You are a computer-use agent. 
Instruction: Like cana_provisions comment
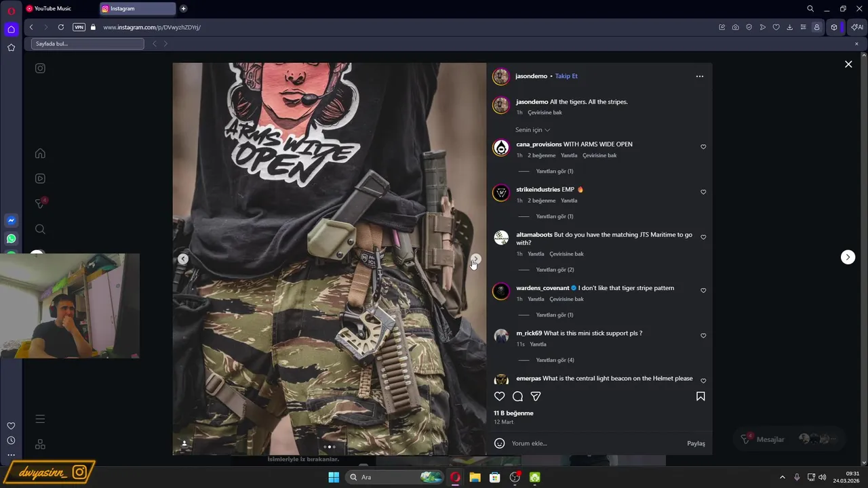[x=703, y=147]
